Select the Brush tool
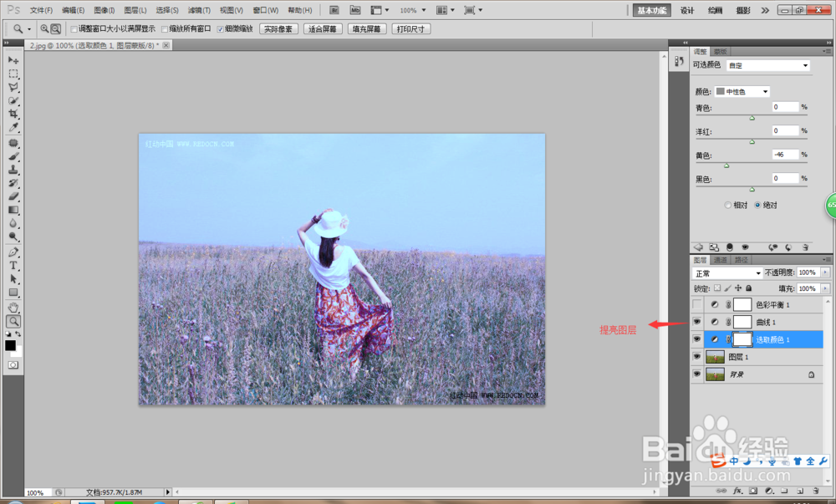 click(13, 156)
